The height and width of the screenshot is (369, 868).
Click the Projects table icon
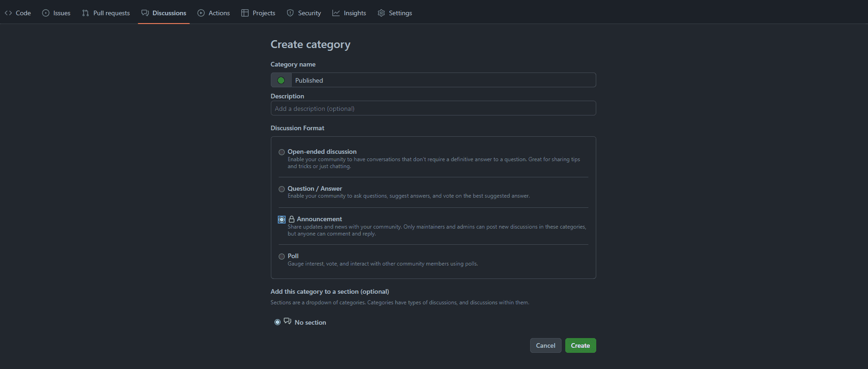pos(245,13)
